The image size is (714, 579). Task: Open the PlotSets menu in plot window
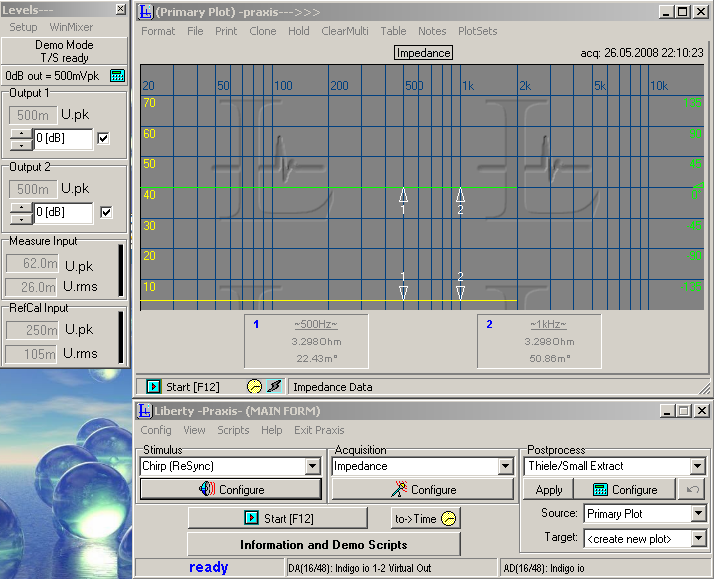[477, 31]
